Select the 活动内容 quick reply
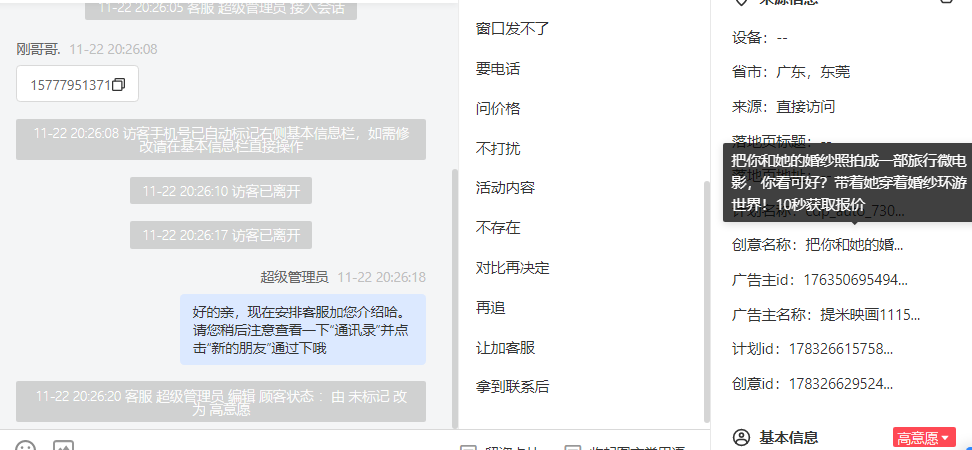This screenshot has width=972, height=450. [505, 187]
